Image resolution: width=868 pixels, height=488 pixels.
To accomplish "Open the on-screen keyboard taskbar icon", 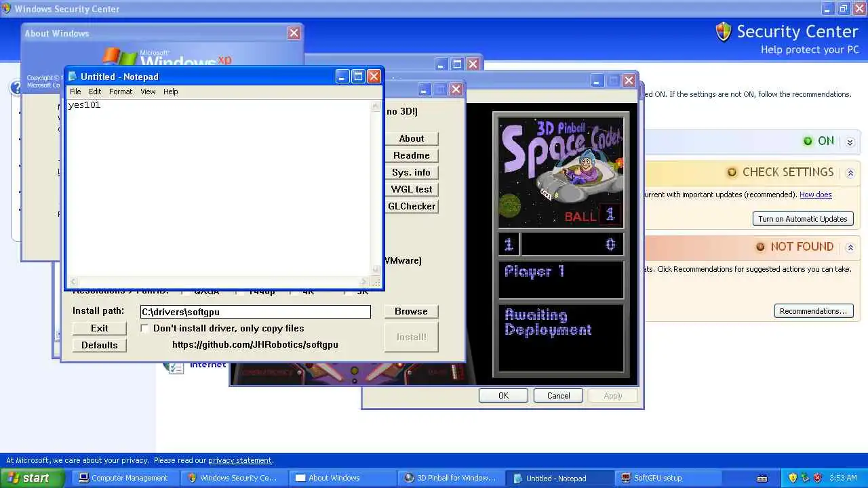I will coord(762,479).
